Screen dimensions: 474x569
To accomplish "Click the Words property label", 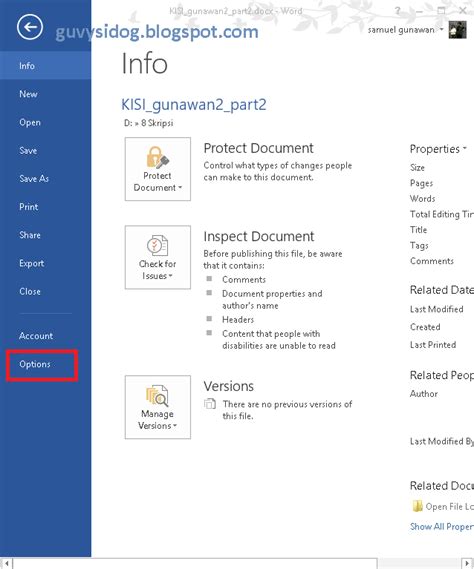I will (422, 198).
